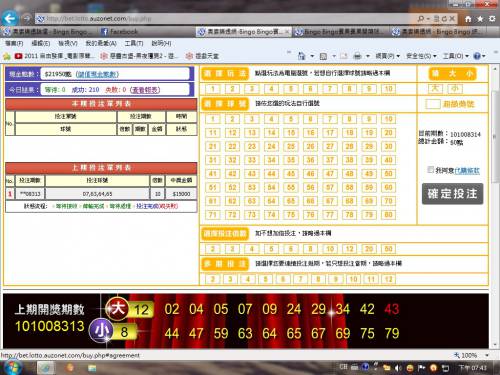Click the 確定投注 confirm bet button

tap(452, 194)
